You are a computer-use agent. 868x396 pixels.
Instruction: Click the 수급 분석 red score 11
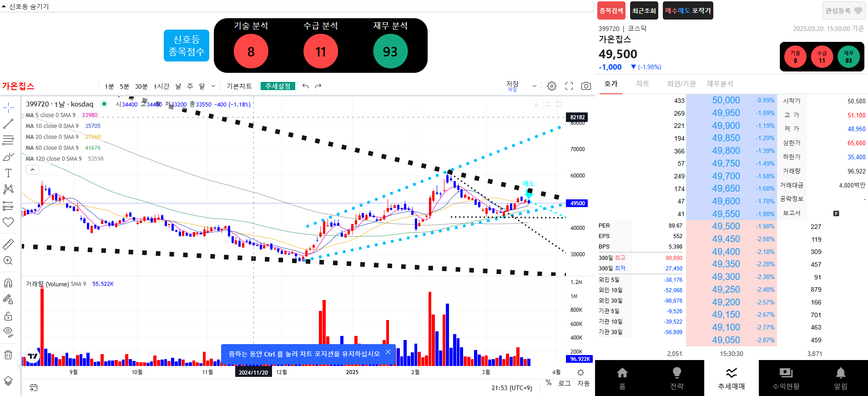(321, 51)
